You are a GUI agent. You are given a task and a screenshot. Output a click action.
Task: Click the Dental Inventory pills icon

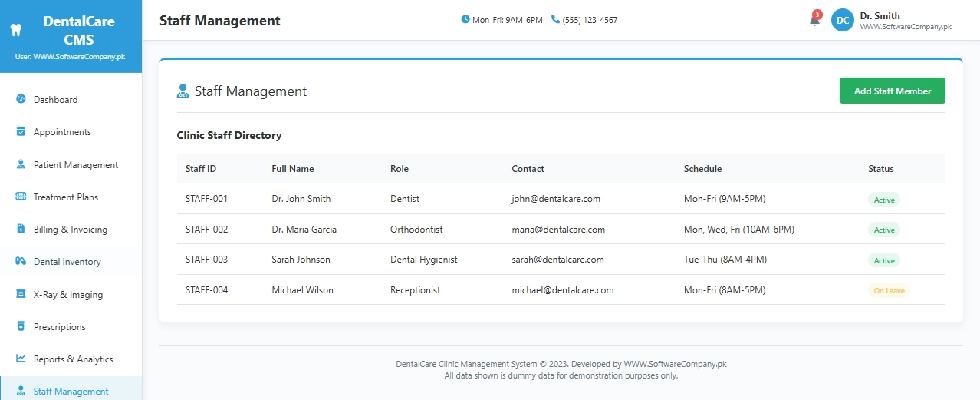coord(21,262)
